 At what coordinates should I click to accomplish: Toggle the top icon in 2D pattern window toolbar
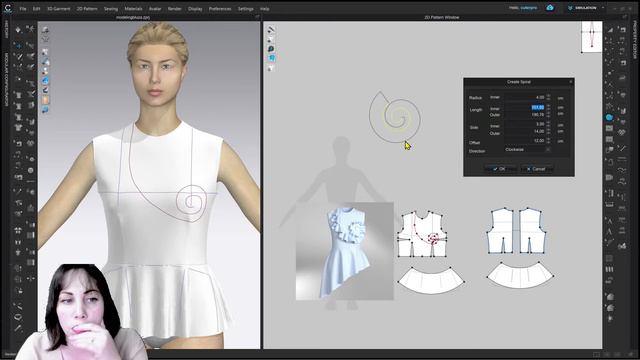(x=271, y=30)
